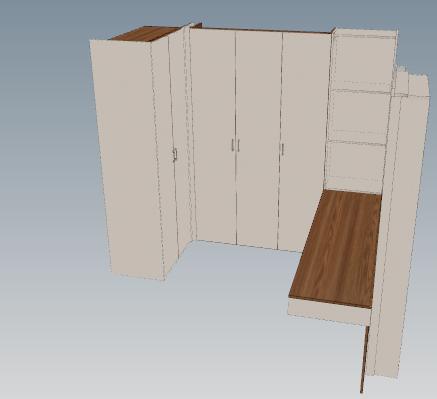437x399 pixels.
Task: Click the handle on middle back door
Action: pos(238,146)
